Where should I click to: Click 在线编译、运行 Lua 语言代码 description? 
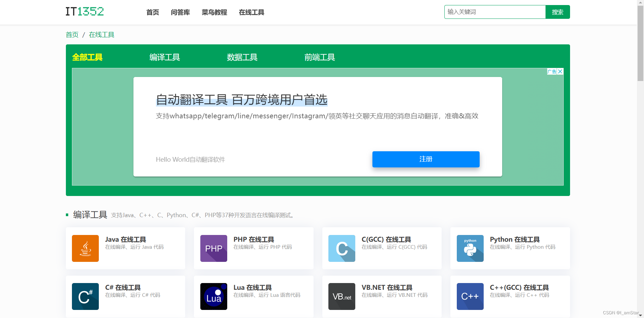[x=267, y=295]
